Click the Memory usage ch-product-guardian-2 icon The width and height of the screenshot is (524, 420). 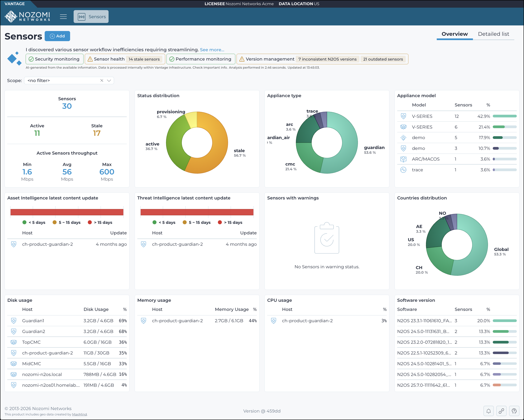[143, 321]
